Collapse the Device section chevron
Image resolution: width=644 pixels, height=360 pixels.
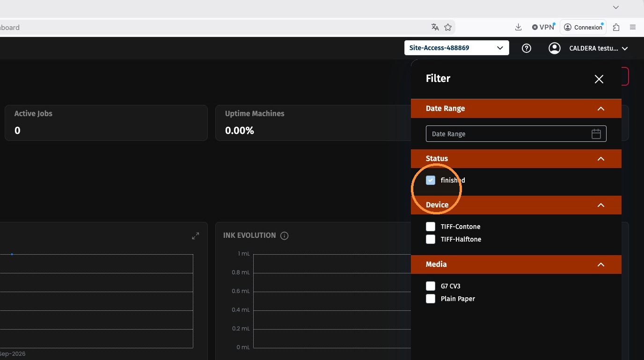click(601, 205)
